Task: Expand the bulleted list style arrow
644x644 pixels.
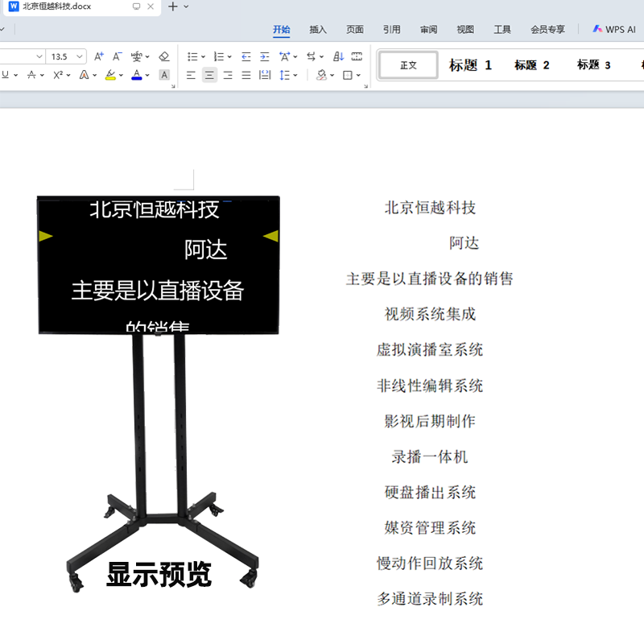Action: point(203,56)
